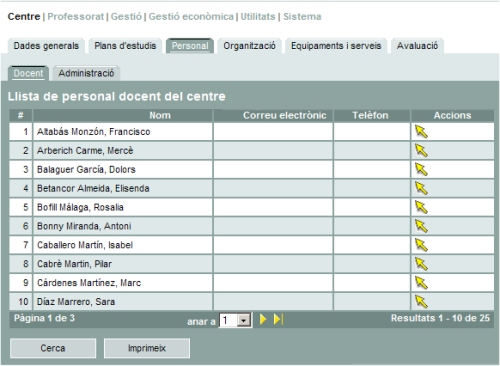Click name Arberich Carme, Mercè
The width and height of the screenshot is (500, 366).
coord(85,151)
